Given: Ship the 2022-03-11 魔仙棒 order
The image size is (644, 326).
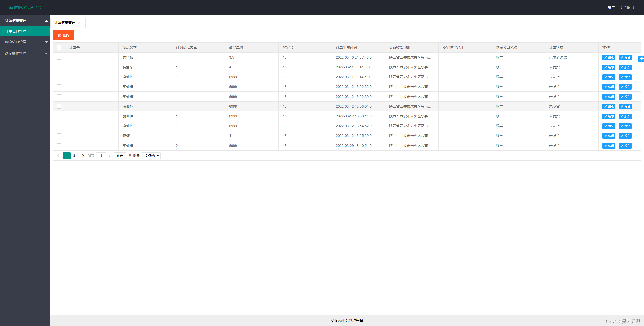Looking at the screenshot, I should 625,77.
